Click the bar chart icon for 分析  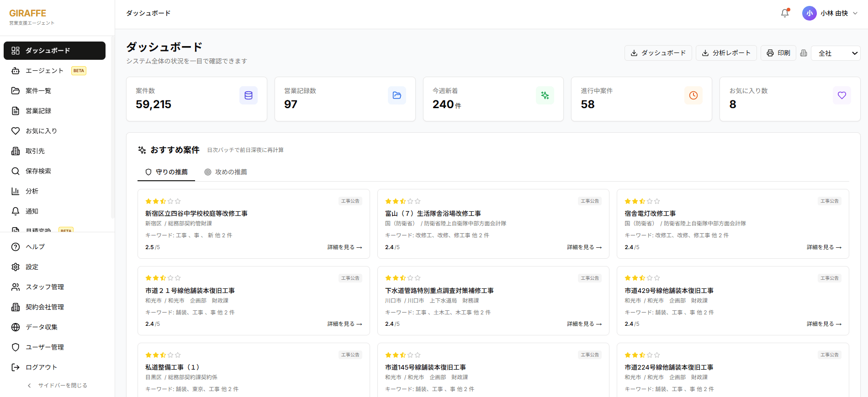[x=16, y=191]
